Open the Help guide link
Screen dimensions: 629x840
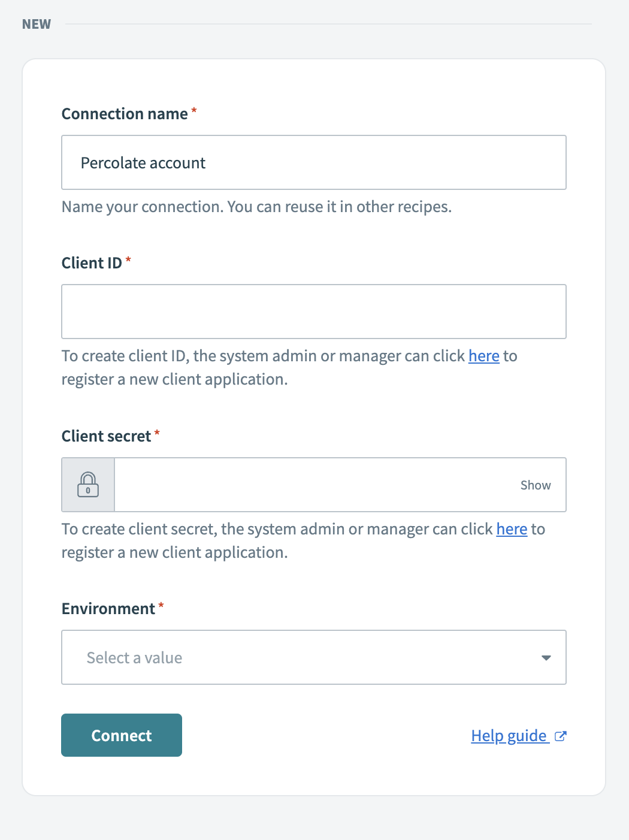coord(509,736)
